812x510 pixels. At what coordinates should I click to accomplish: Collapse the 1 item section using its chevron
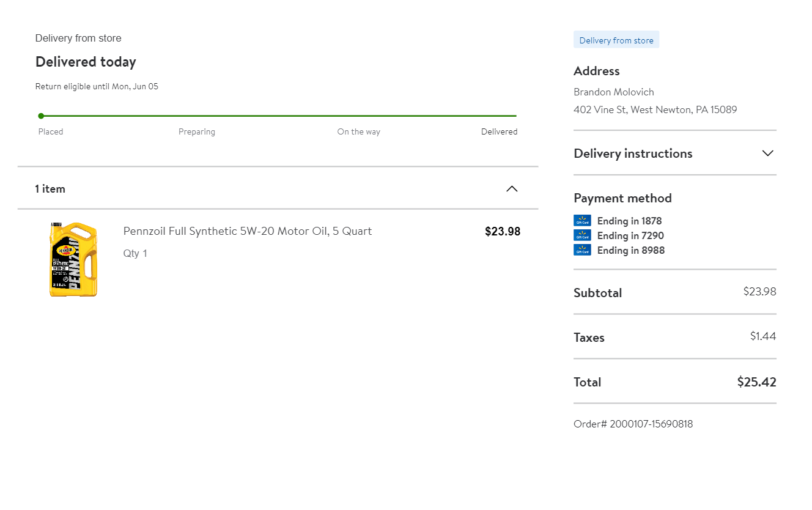(x=512, y=189)
